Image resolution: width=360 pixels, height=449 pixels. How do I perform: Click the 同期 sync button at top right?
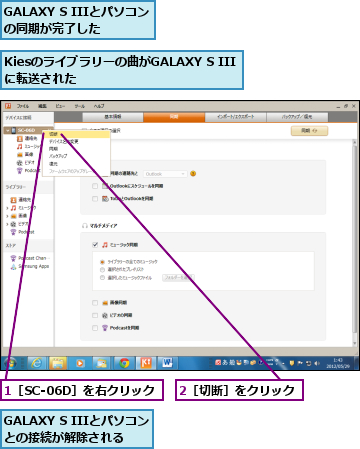point(309,131)
